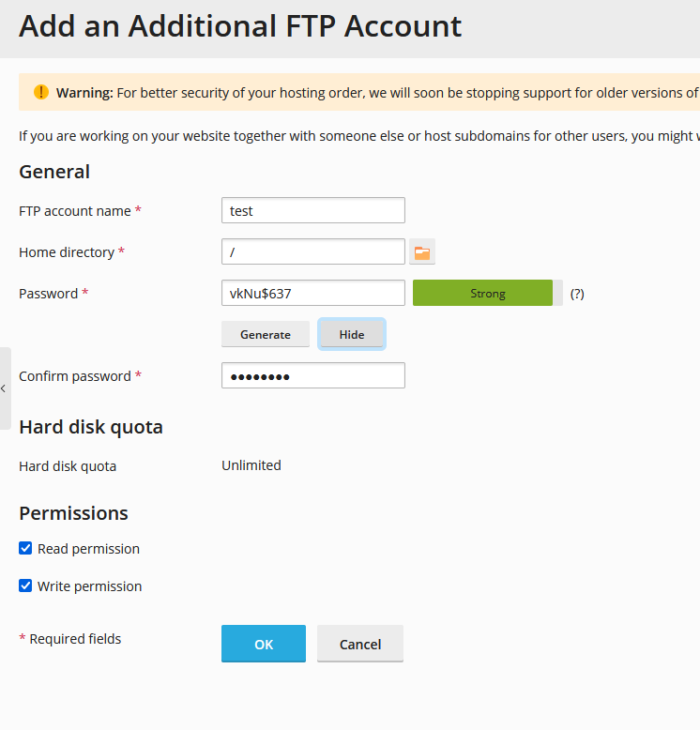
Task: Uncheck the Write permission checkbox
Action: 25,586
